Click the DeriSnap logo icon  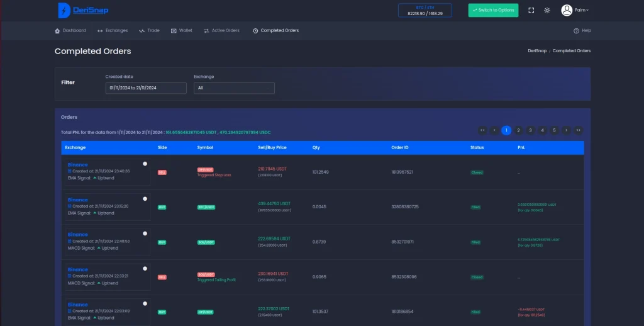click(64, 10)
